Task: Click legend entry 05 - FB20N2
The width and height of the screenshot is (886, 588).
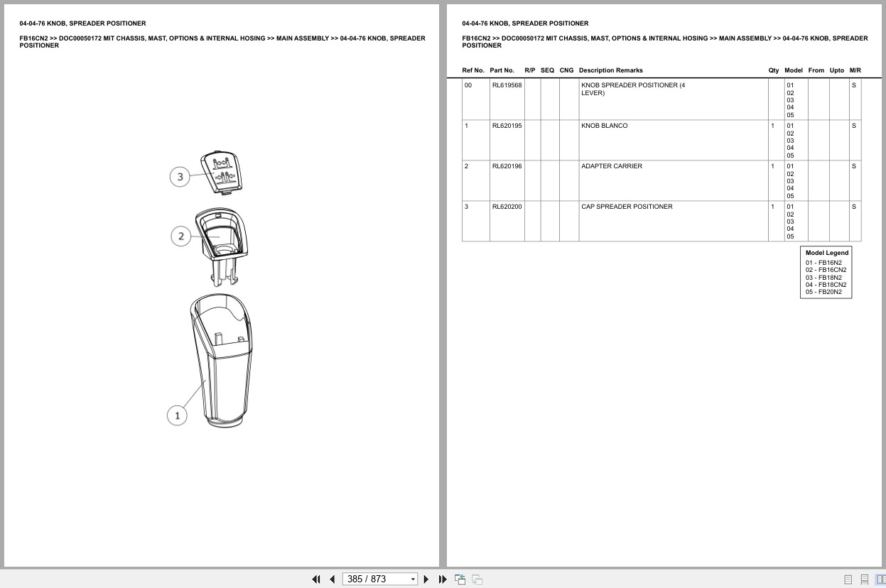Action: click(x=823, y=292)
